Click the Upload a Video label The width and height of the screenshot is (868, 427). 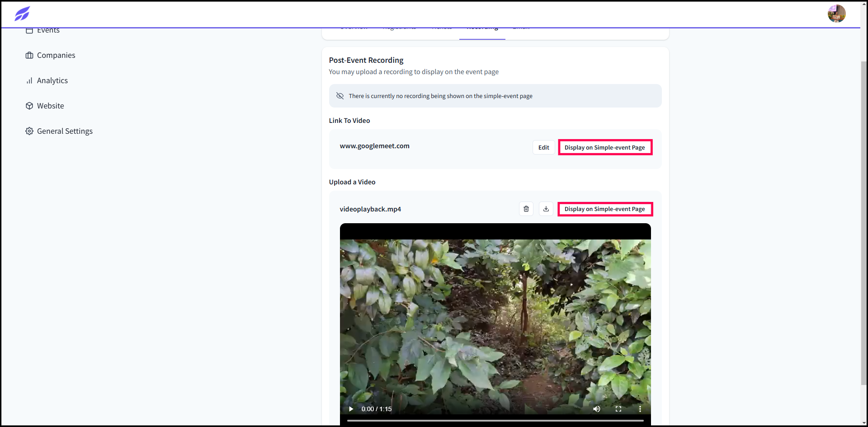pos(352,182)
